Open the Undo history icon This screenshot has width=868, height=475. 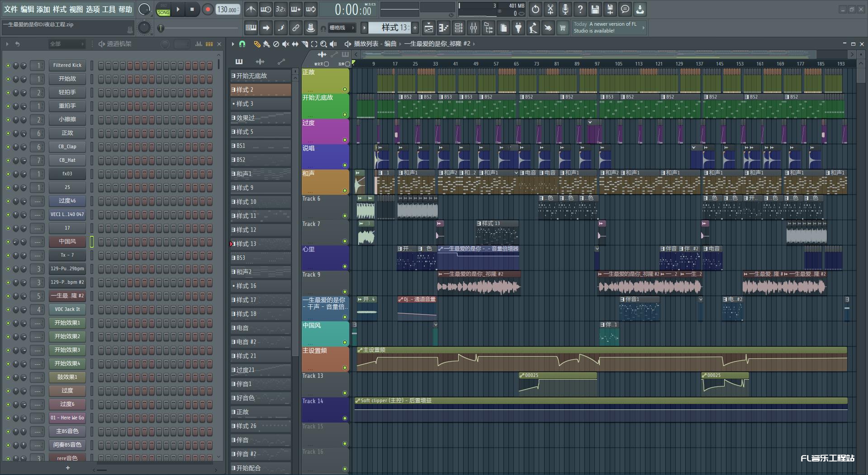(535, 9)
